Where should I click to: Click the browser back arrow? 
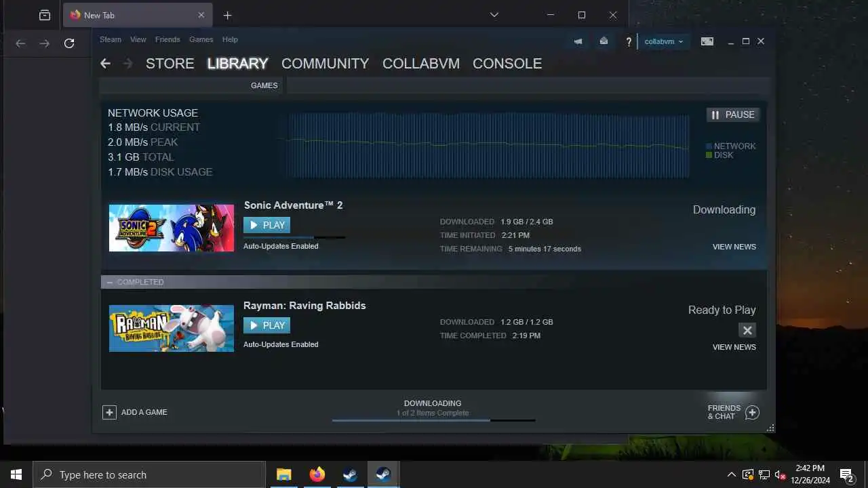click(20, 43)
